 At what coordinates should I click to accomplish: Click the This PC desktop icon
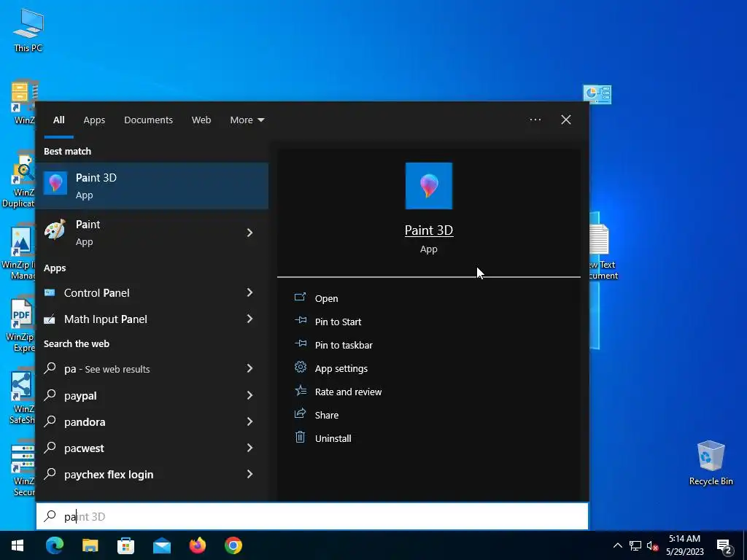pyautogui.click(x=28, y=31)
